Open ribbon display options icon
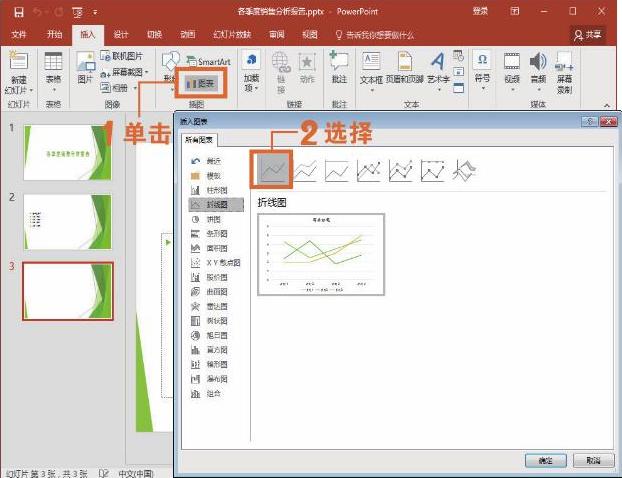 515,12
